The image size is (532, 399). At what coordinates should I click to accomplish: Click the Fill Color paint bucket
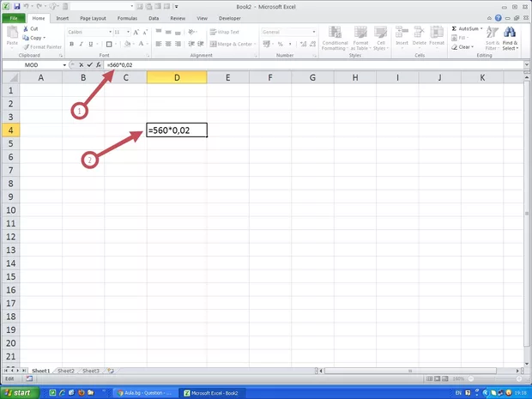tap(127, 44)
